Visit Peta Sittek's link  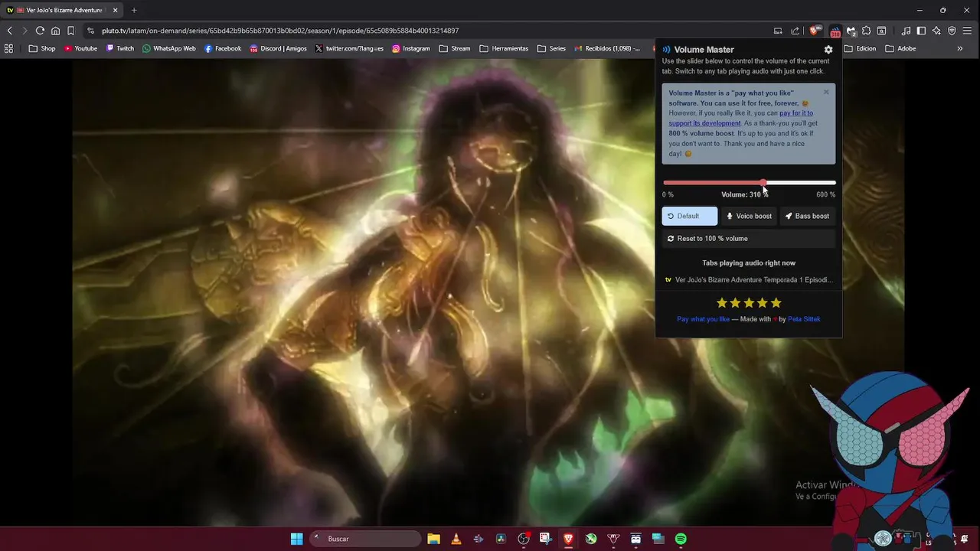click(x=804, y=319)
